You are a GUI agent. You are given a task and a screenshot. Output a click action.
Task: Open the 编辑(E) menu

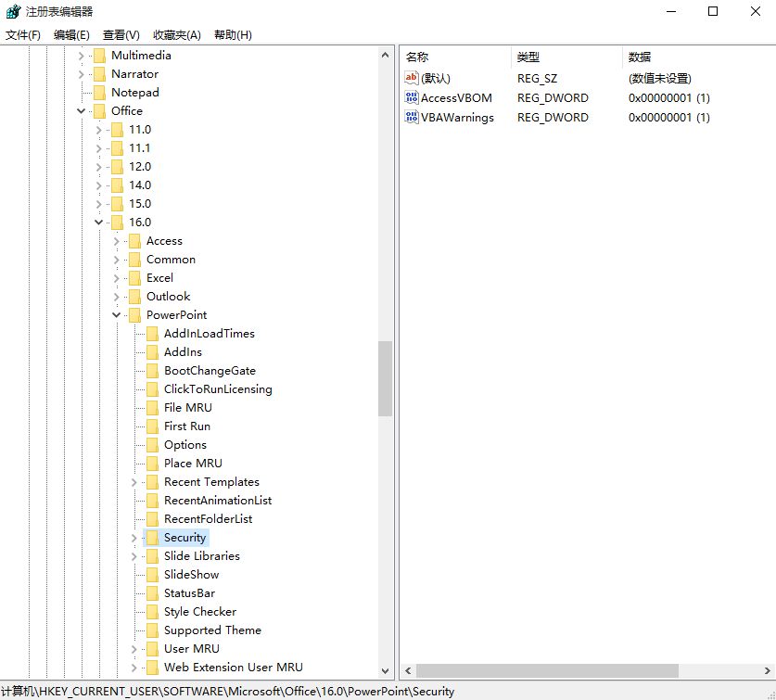click(x=71, y=35)
